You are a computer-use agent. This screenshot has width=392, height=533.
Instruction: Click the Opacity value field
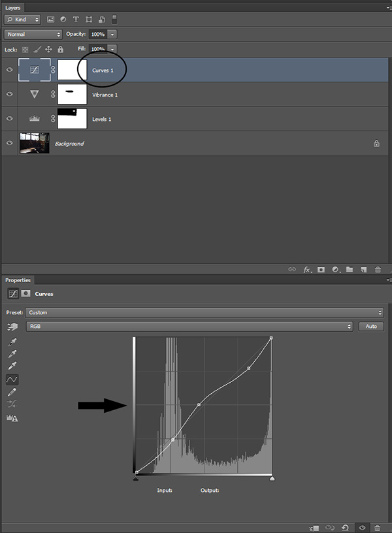tap(98, 35)
